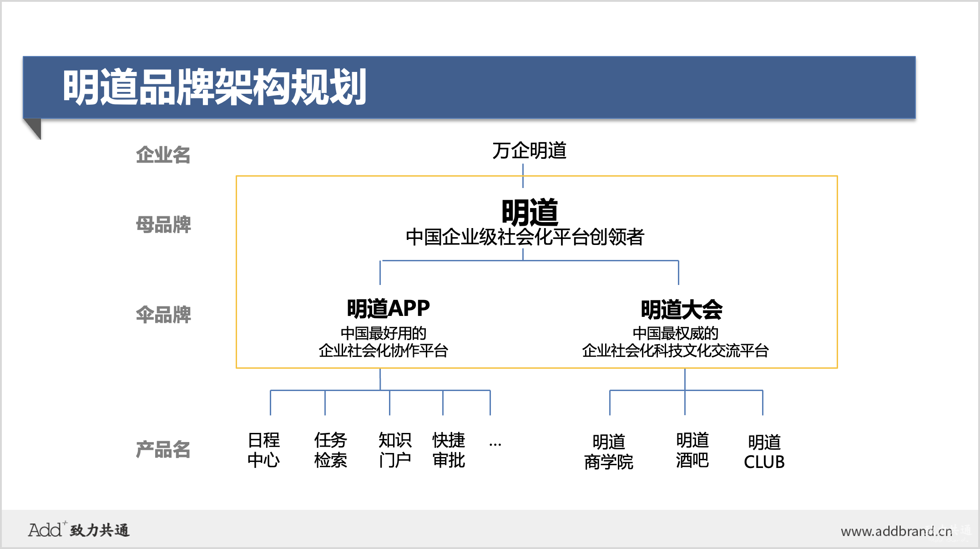Click the 明道商学院 product item
This screenshot has height=549, width=980.
coord(609,452)
